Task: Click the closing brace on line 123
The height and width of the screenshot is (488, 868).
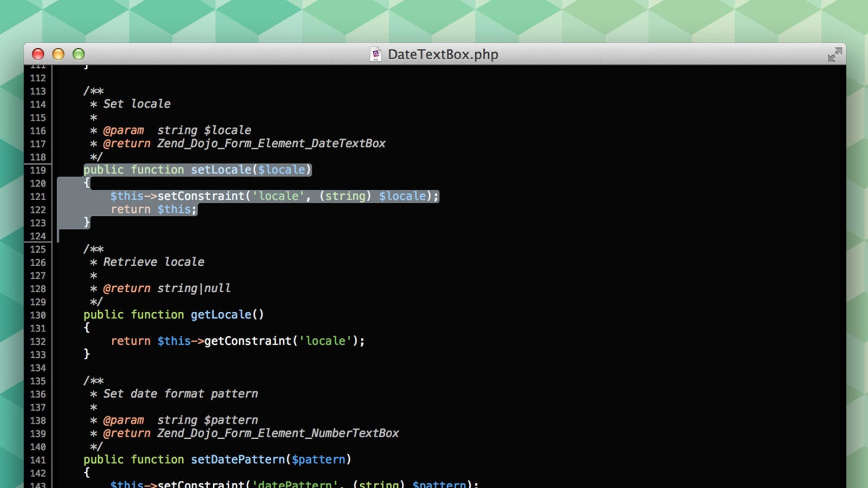Action: 87,222
